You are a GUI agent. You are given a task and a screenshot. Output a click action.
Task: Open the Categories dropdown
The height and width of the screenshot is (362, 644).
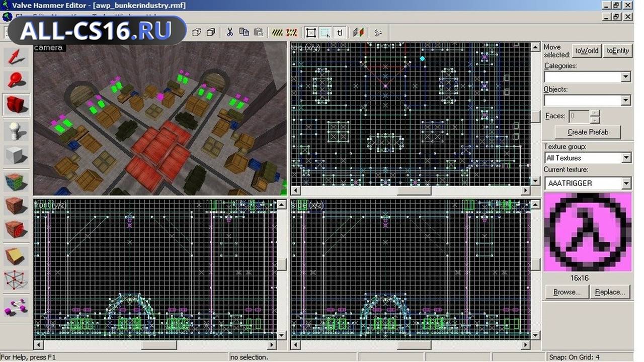pos(625,77)
